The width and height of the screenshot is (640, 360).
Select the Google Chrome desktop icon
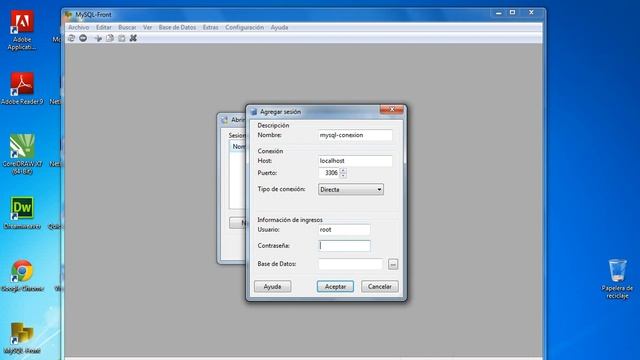pos(22,275)
